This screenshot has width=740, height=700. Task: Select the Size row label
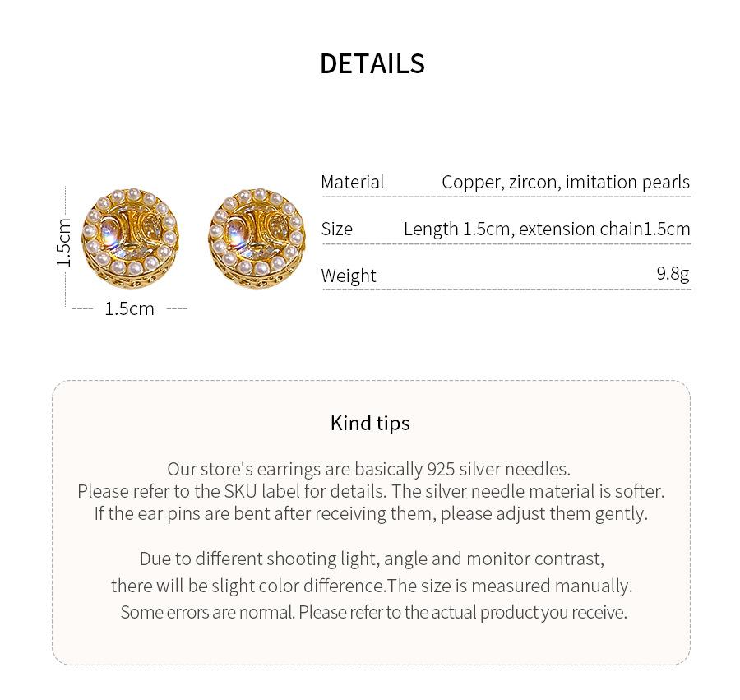click(x=337, y=229)
